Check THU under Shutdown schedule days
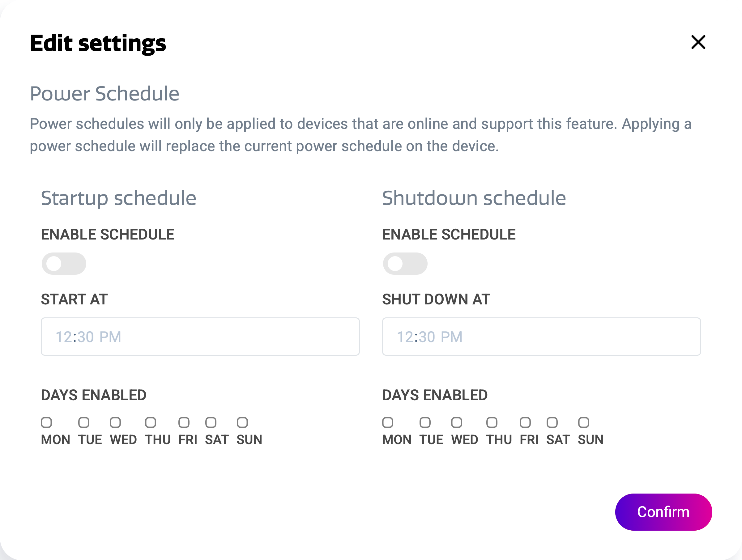Image resolution: width=742 pixels, height=560 pixels. (x=492, y=422)
